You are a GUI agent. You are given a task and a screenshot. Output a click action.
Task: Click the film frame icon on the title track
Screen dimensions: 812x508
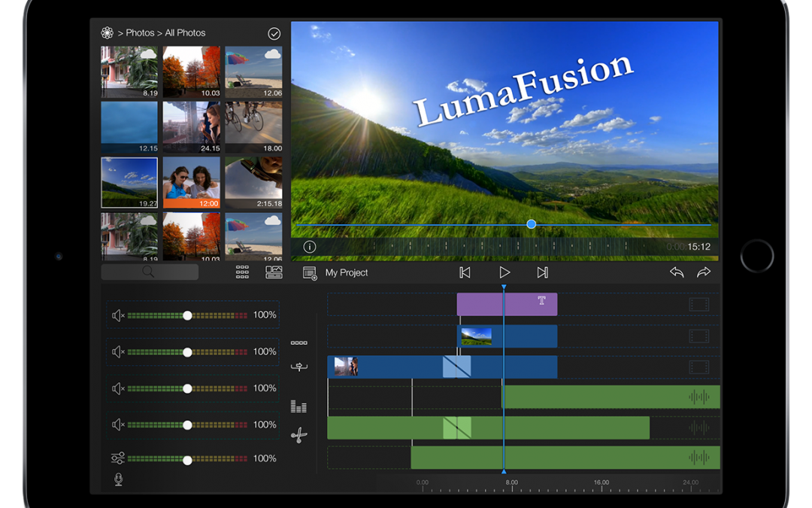(x=699, y=304)
